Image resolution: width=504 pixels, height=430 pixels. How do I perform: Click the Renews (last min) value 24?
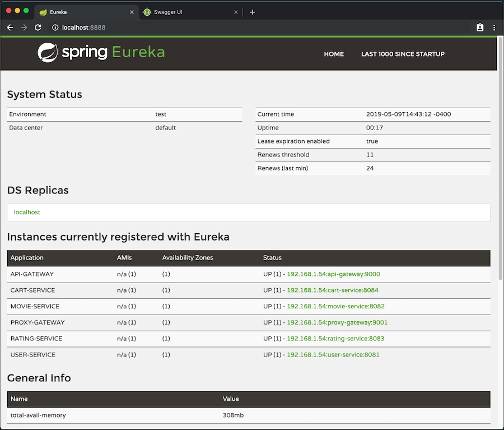[x=370, y=168]
